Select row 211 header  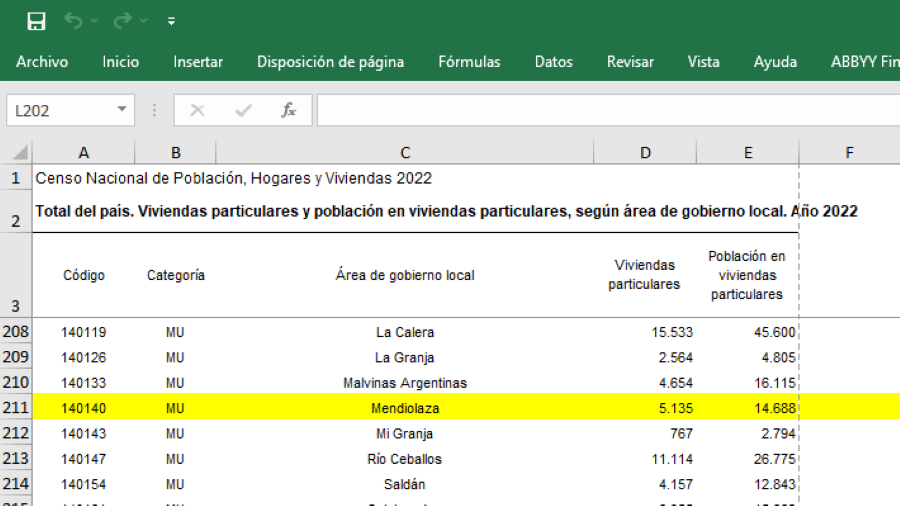[17, 408]
